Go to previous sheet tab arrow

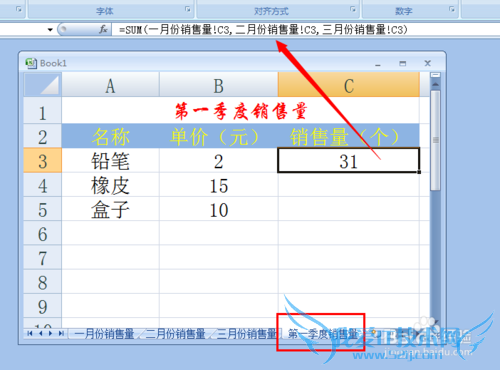point(41,333)
